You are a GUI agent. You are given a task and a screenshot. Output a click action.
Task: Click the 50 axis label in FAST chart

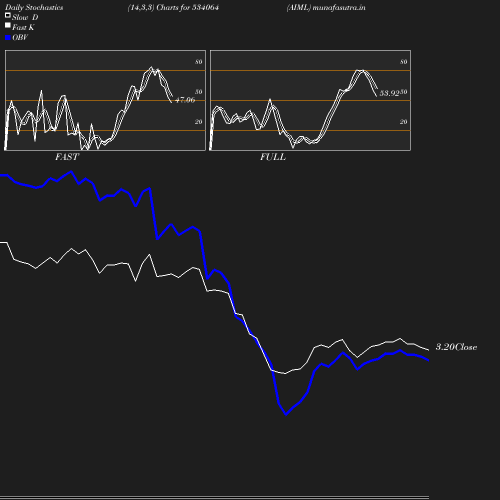199,92
